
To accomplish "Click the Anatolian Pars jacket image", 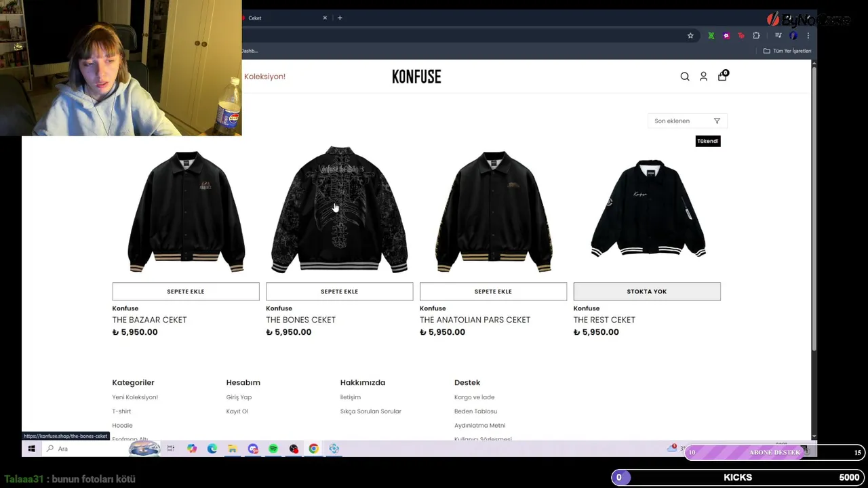I will tap(493, 211).
